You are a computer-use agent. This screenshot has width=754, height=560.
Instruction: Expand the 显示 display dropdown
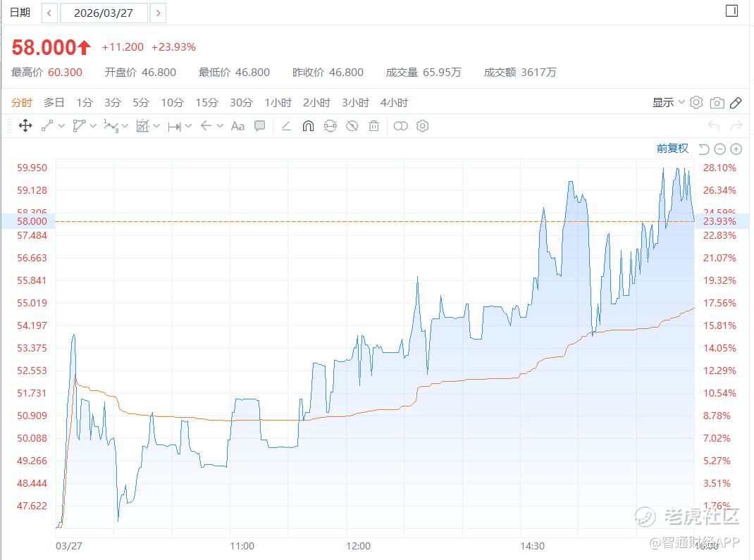click(x=668, y=103)
